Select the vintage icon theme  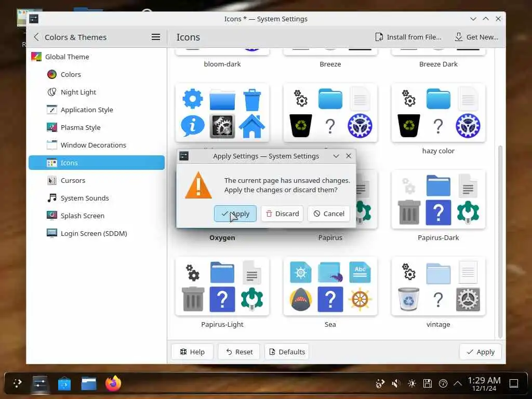[x=438, y=287]
